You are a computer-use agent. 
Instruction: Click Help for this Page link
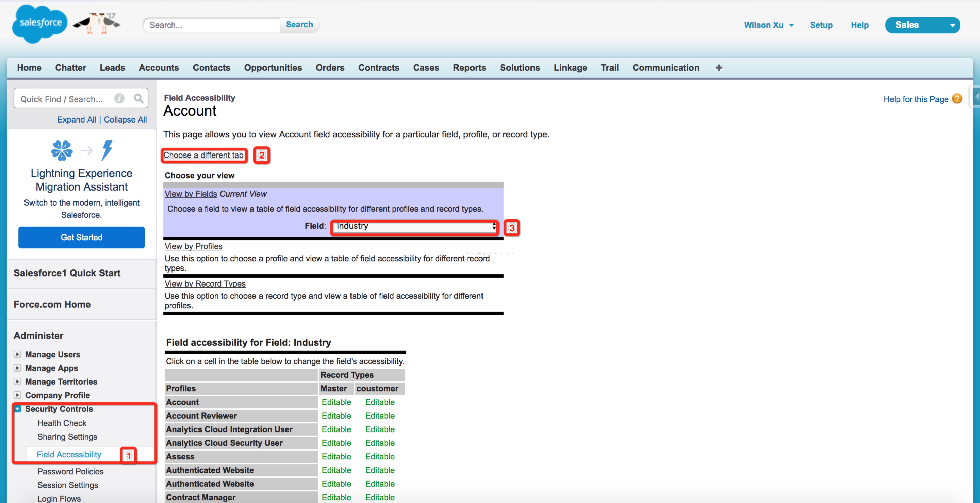point(916,99)
